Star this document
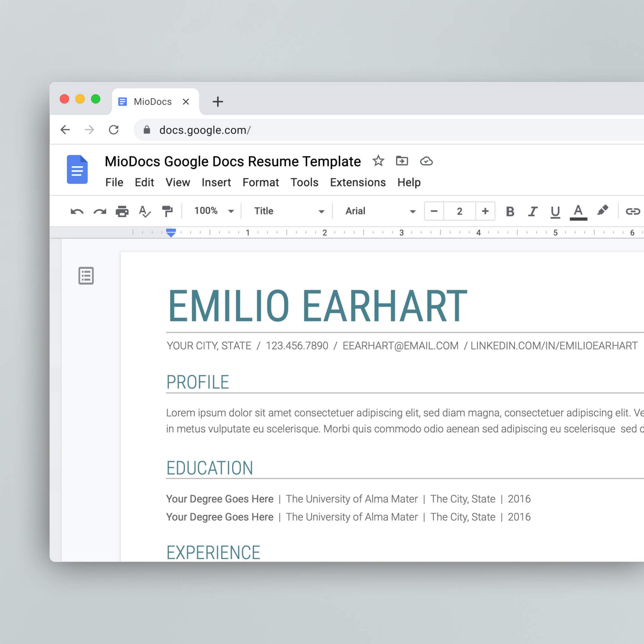 (378, 161)
